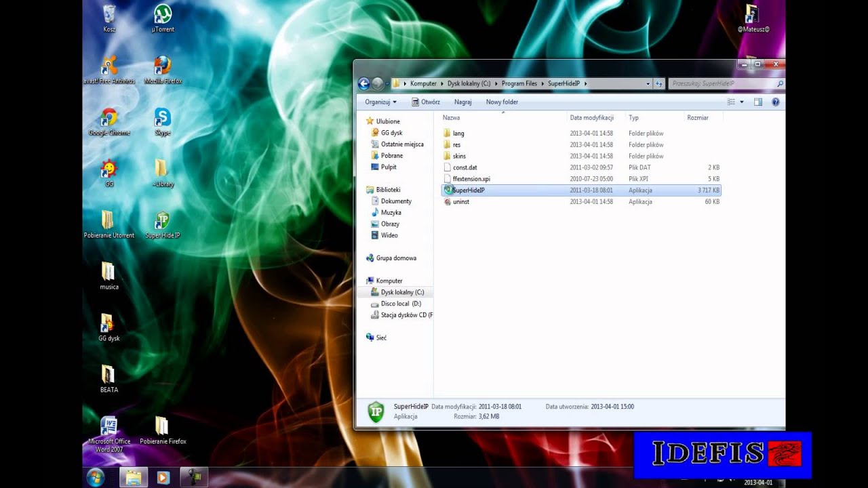The width and height of the screenshot is (868, 488).
Task: Launch µTorrent from the desktop
Action: click(x=163, y=18)
